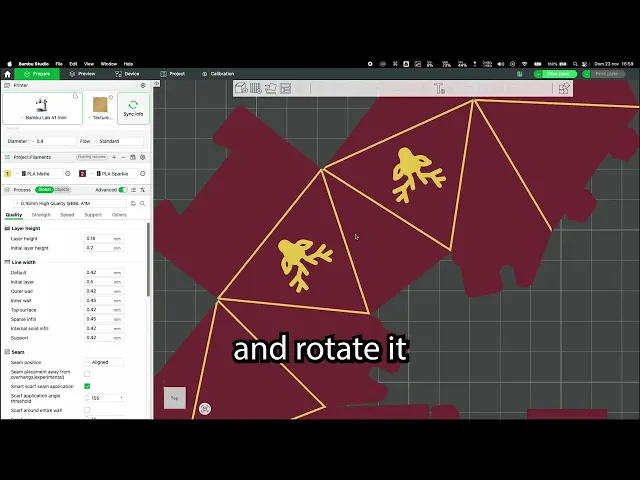Open the PLA Matte filament dropdown
Viewport: 640px width, 480px height.
tap(39, 173)
